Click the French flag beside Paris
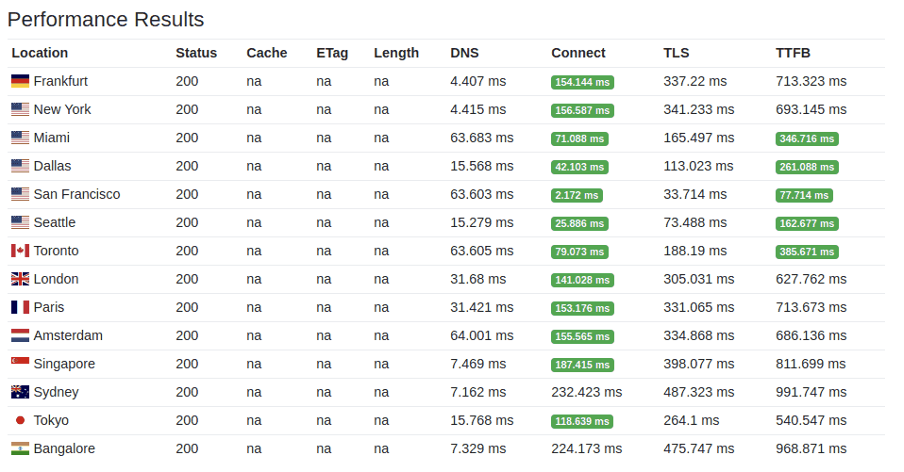Screen dimensions: 904x472 click(20, 307)
